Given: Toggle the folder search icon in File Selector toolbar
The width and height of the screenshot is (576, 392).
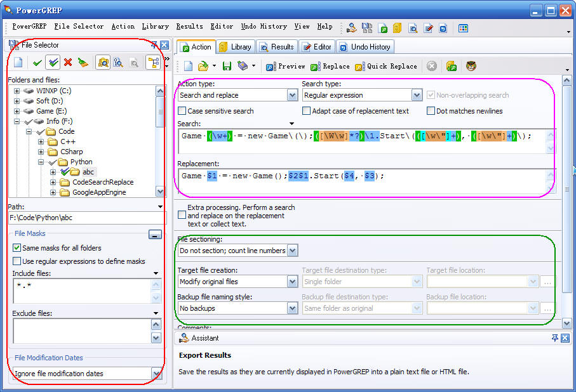Looking at the screenshot, I should [x=104, y=62].
